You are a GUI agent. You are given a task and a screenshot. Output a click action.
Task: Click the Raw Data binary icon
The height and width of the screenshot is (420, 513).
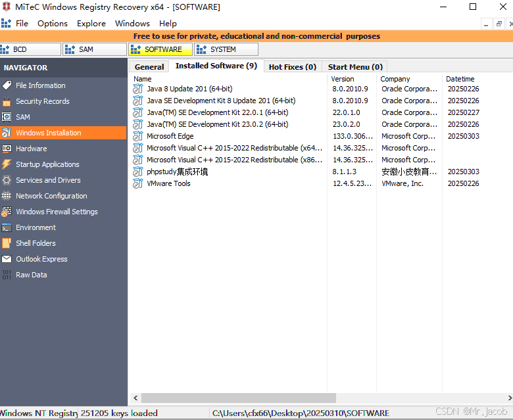click(x=7, y=275)
